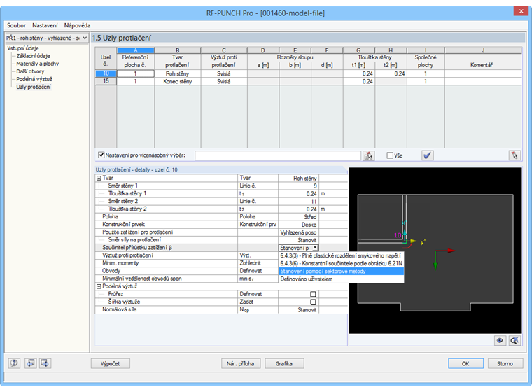Tick the Průřez Definovat checkbox
The width and height of the screenshot is (532, 392).
coord(313,294)
